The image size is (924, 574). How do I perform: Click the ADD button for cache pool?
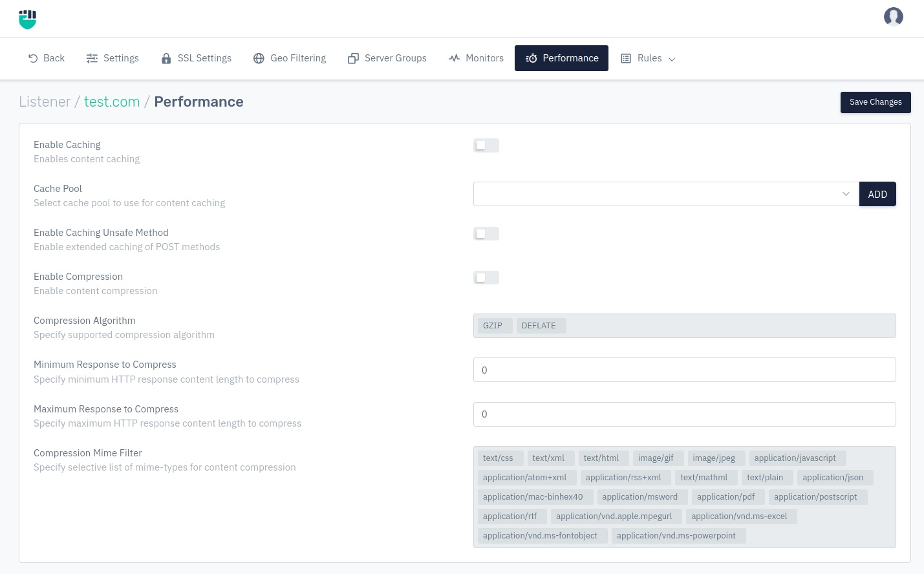tap(877, 194)
